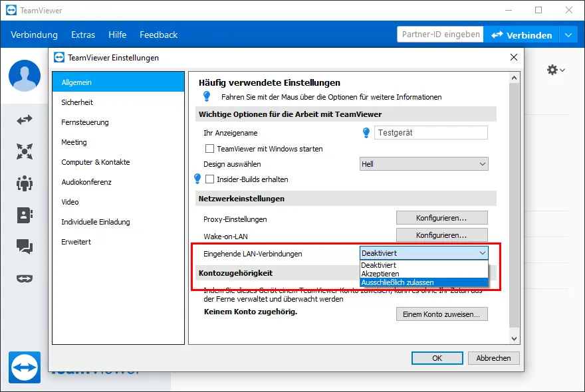Image resolution: width=585 pixels, height=392 pixels.
Task: Open the Remote Control arrows sidebar icon
Action: click(x=25, y=120)
